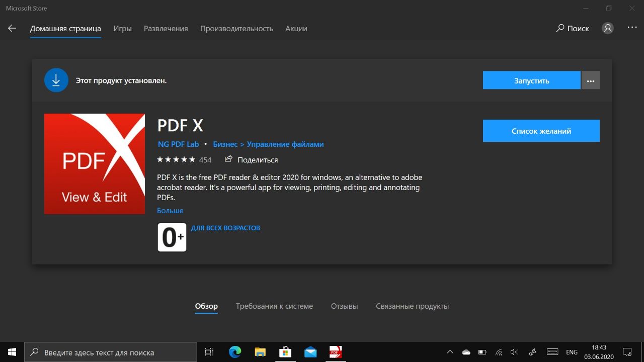Open the user account avatar
The image size is (644, 362).
point(608,29)
